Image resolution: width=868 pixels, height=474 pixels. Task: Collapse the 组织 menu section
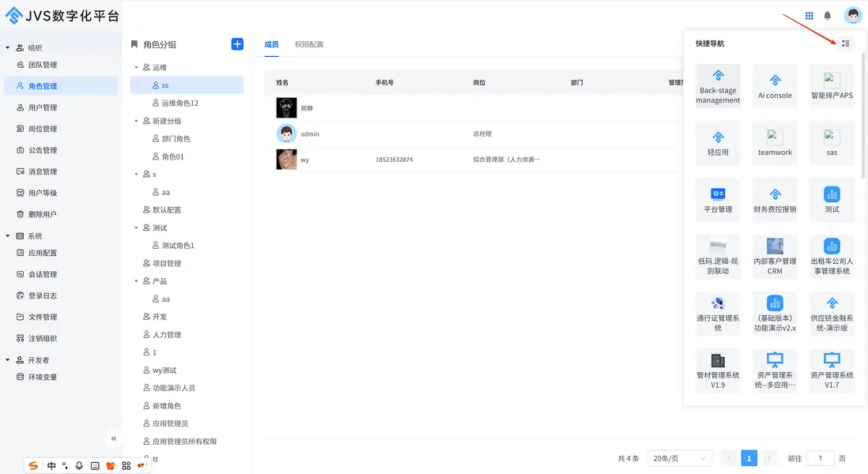point(8,47)
